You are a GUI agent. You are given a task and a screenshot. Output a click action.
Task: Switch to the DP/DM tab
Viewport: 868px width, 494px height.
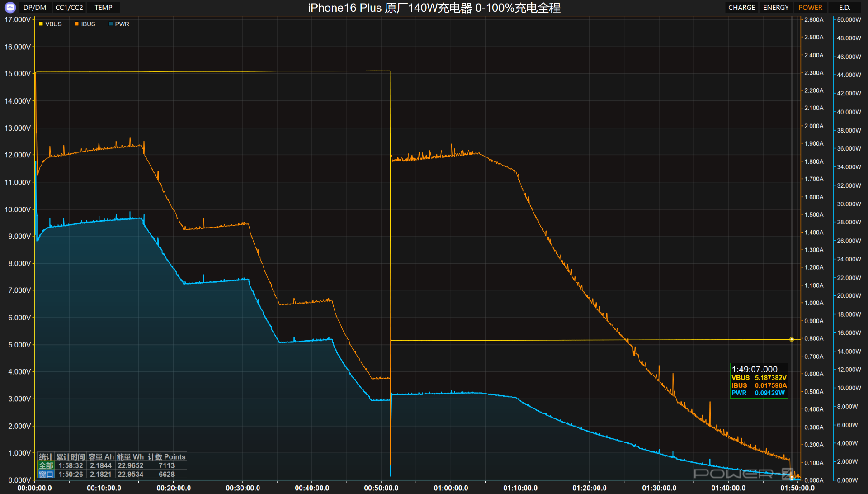click(x=35, y=8)
